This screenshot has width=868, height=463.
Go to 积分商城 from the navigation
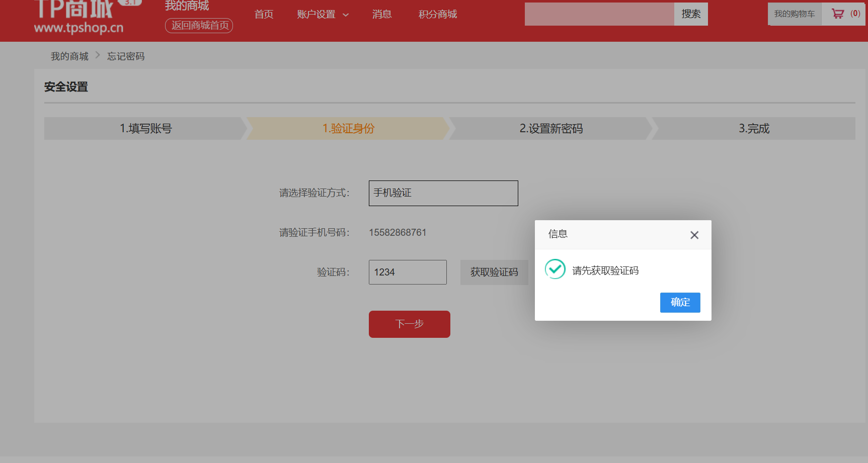[437, 14]
